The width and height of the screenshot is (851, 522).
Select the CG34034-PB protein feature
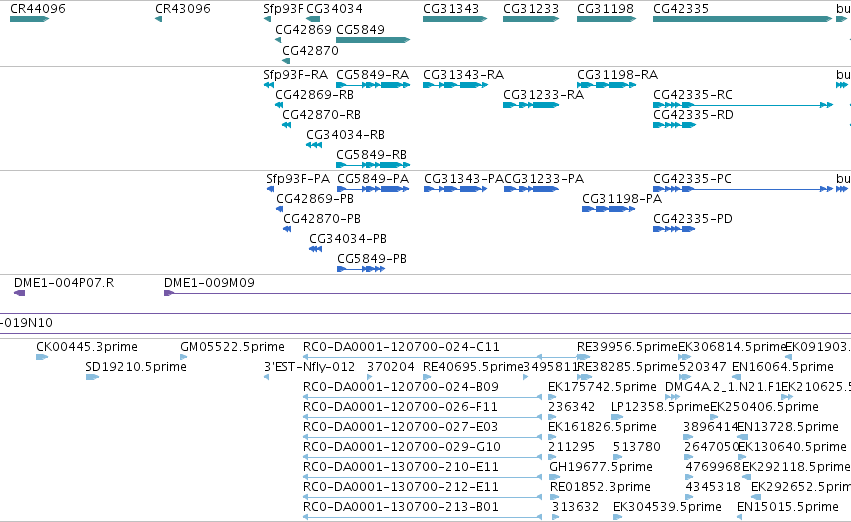[315, 249]
